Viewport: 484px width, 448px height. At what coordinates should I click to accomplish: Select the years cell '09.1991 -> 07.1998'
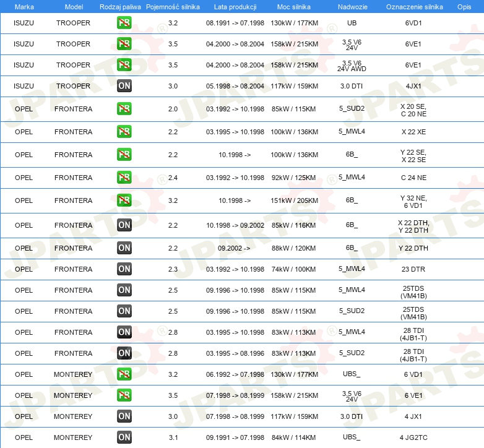[x=235, y=437]
